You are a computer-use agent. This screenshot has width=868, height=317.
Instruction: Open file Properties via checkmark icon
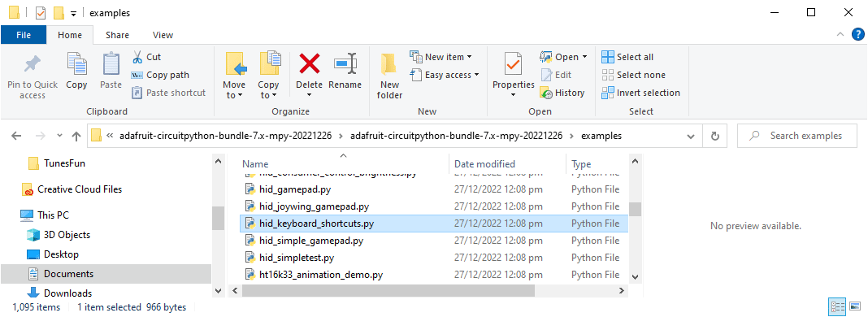[x=513, y=64]
